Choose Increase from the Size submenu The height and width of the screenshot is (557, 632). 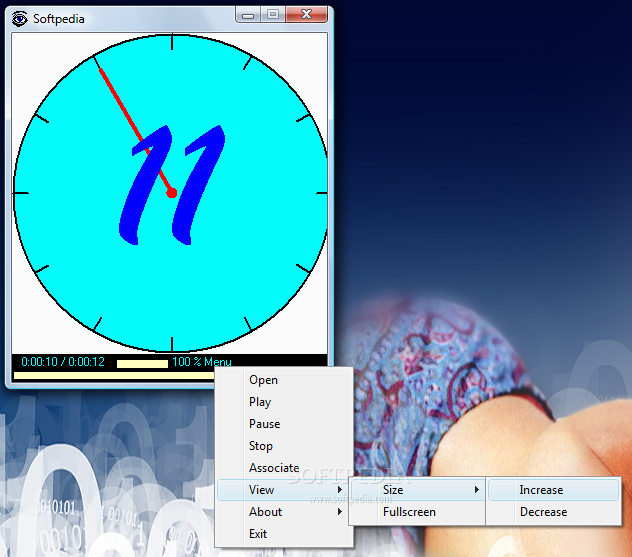pyautogui.click(x=553, y=490)
